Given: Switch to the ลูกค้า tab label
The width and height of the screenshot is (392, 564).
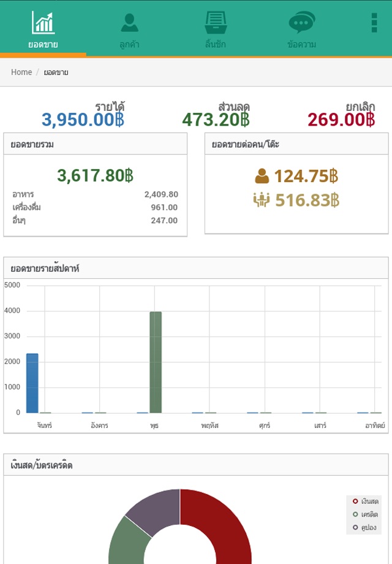Looking at the screenshot, I should 129,45.
